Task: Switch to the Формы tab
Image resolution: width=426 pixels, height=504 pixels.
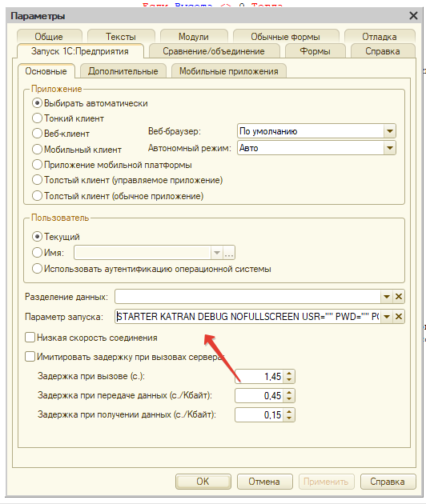Action: 315,51
